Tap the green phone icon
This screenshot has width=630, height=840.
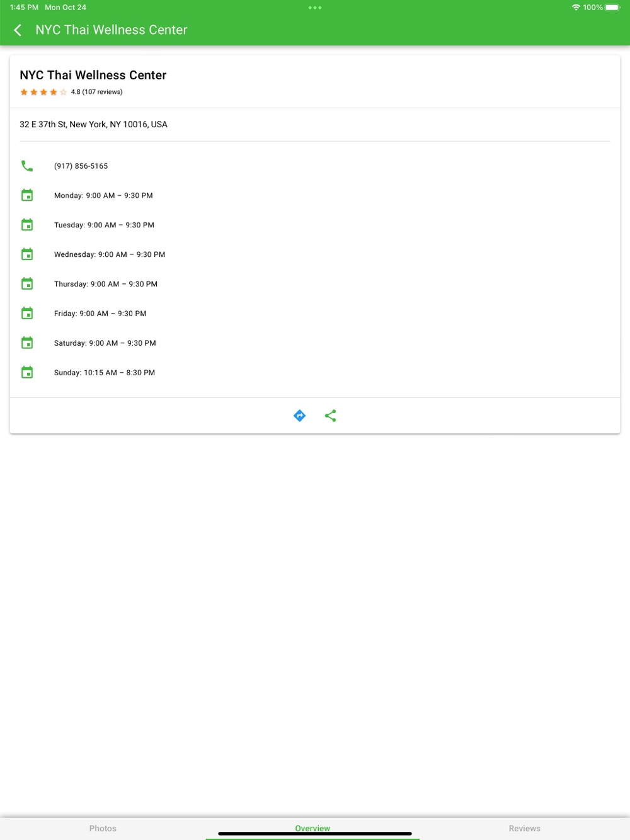(27, 166)
